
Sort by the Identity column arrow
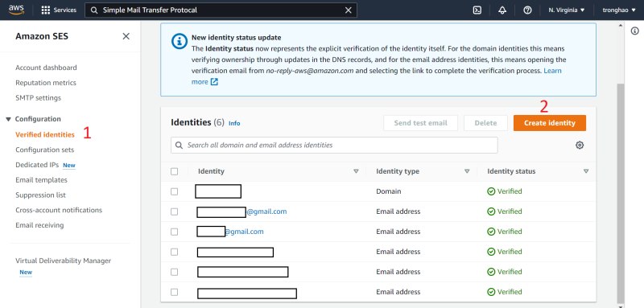pyautogui.click(x=356, y=171)
